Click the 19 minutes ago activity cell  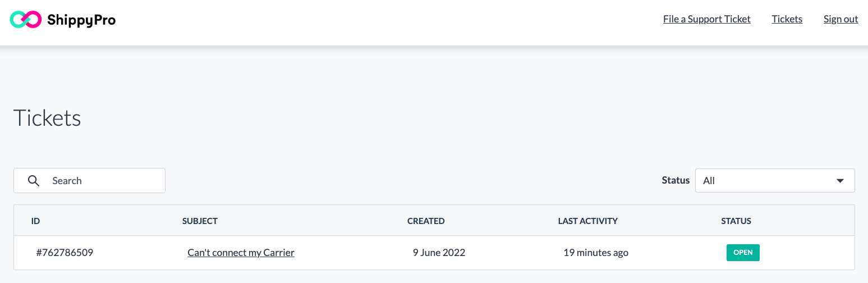(596, 253)
